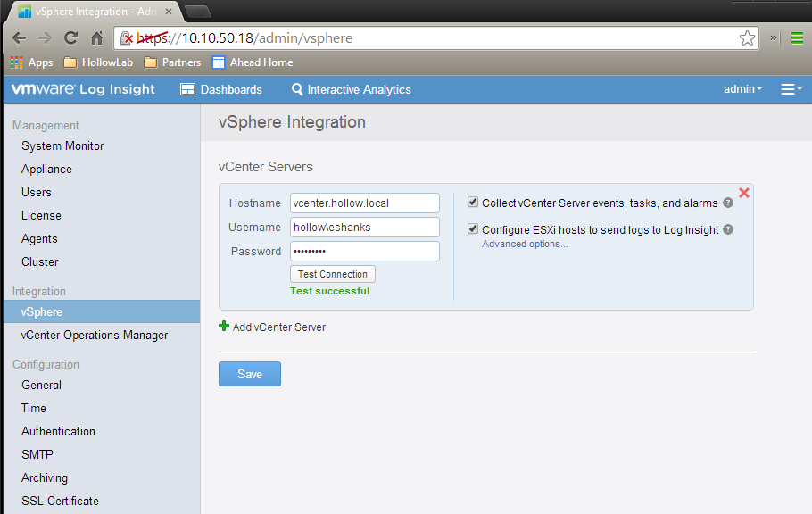The image size is (812, 514).
Task: Click the Dashboards grid icon
Action: pyautogui.click(x=187, y=89)
